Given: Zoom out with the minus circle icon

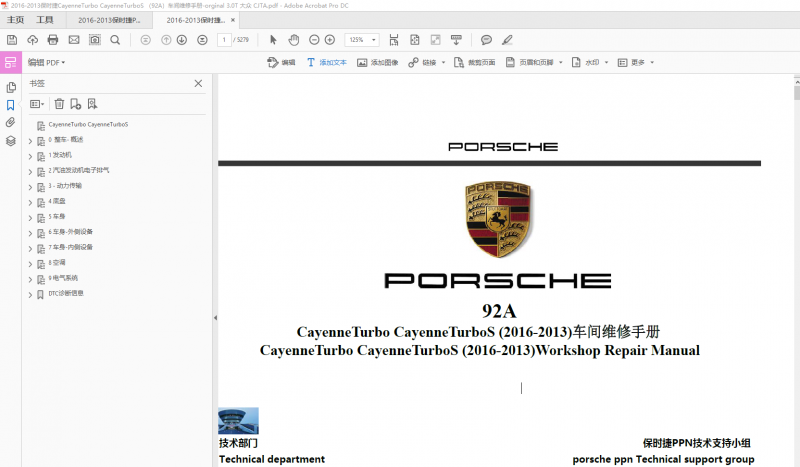Looking at the screenshot, I should [314, 40].
